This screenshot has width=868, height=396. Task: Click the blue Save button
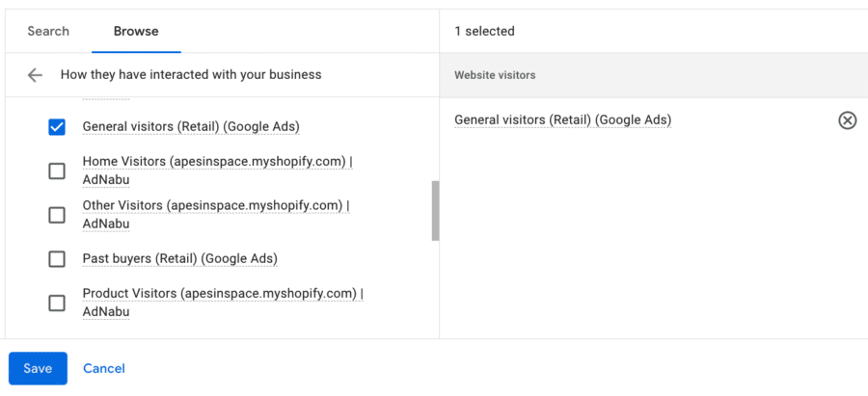pyautogui.click(x=38, y=368)
